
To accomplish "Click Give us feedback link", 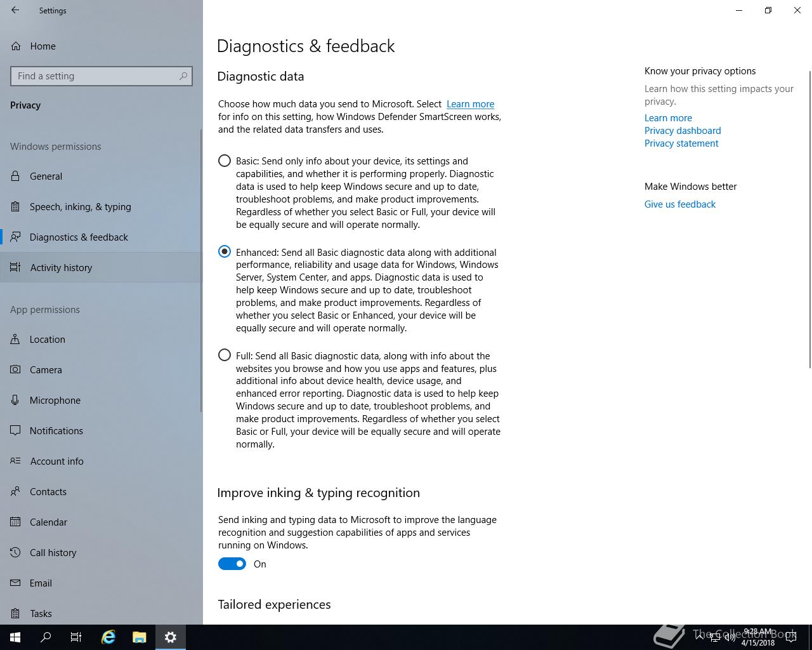I will 679,204.
